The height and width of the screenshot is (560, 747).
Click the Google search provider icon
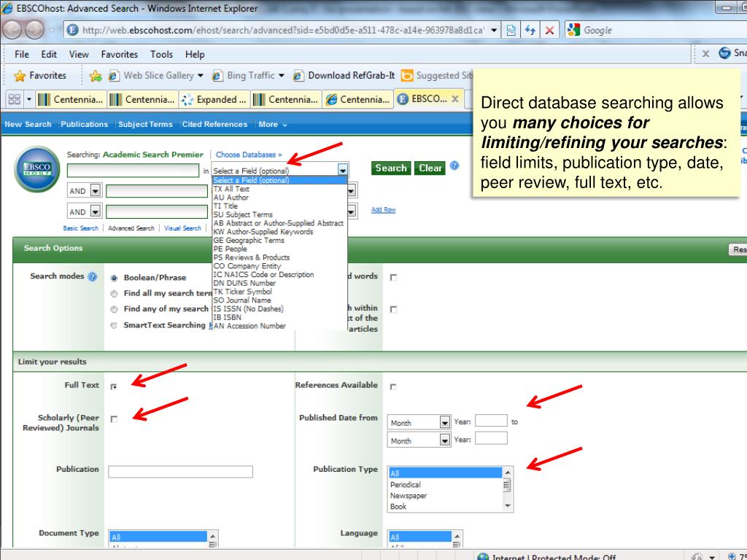tap(573, 30)
